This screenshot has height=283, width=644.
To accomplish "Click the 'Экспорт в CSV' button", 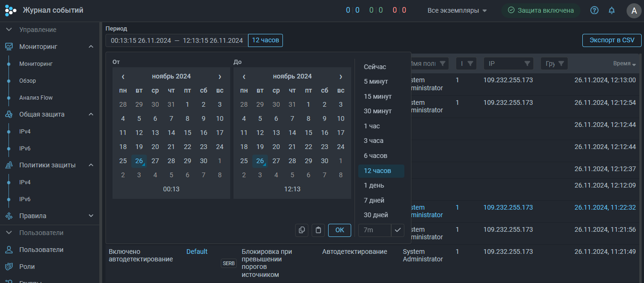I will point(612,40).
